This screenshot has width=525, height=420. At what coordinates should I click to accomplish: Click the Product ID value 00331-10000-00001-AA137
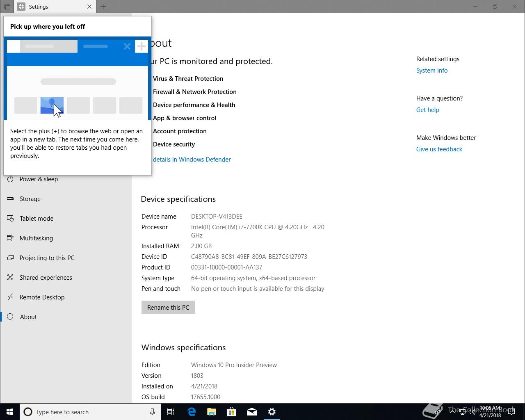coord(226,267)
